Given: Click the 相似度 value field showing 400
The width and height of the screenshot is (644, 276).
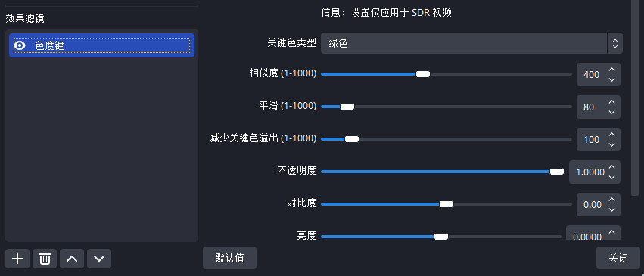Looking at the screenshot, I should [x=592, y=75].
